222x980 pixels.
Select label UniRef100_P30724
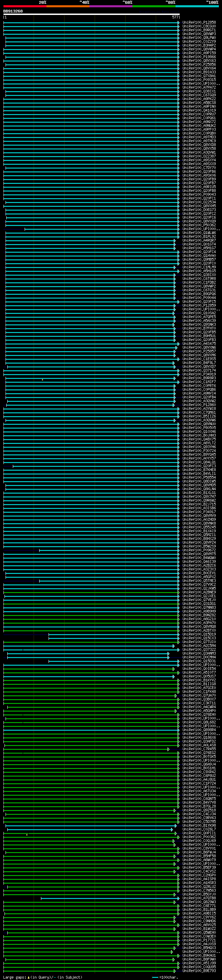pos(199,451)
